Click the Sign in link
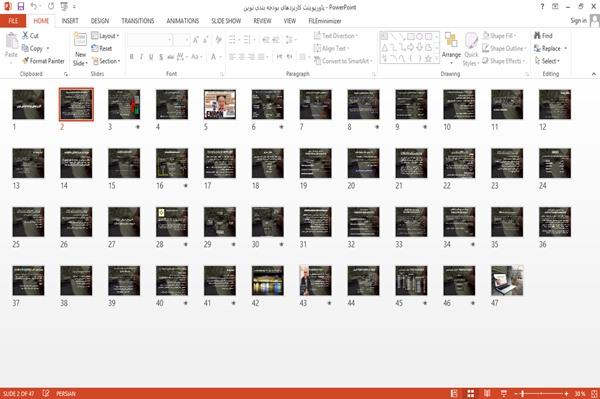 coord(578,21)
